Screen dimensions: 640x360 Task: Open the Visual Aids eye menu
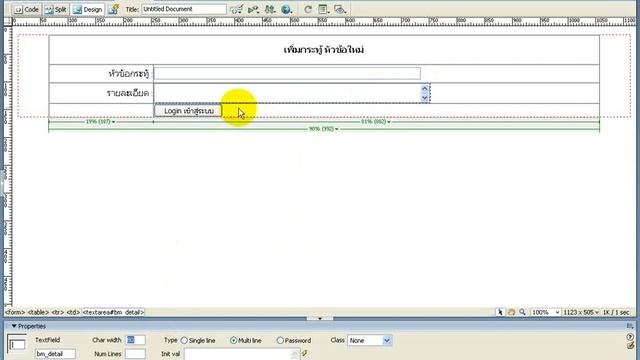click(x=340, y=9)
